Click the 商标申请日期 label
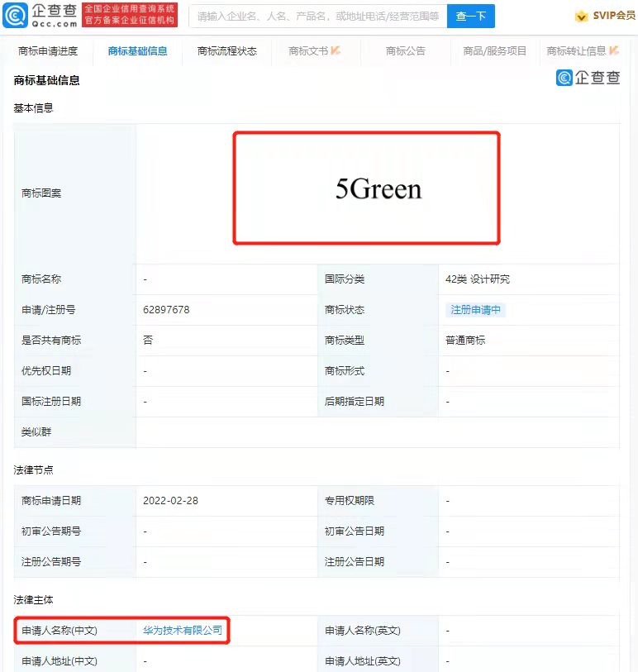The width and height of the screenshot is (638, 672). click(51, 501)
